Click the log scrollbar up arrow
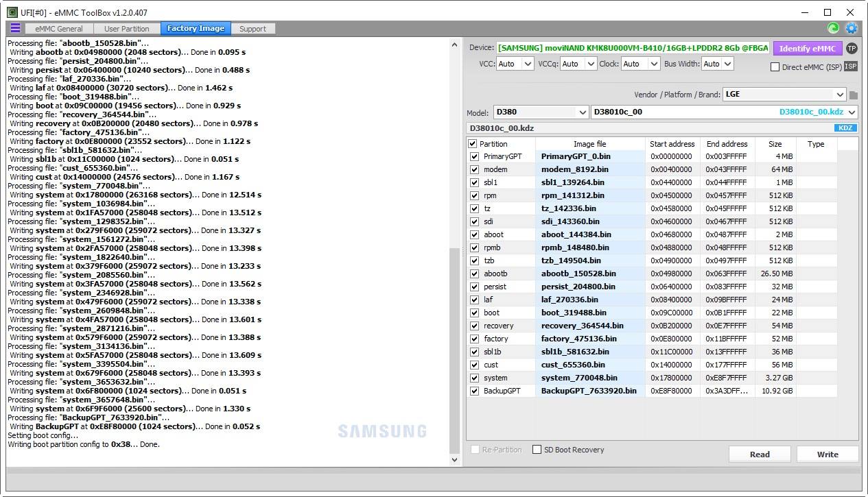Screen dimensions: 868x497 [454, 45]
